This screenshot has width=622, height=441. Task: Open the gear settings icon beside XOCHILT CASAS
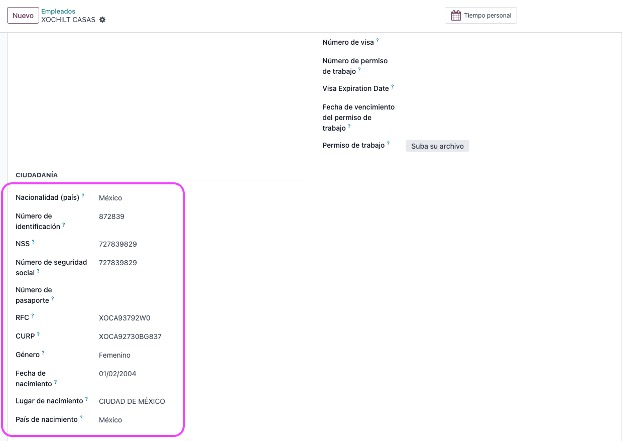coord(102,19)
